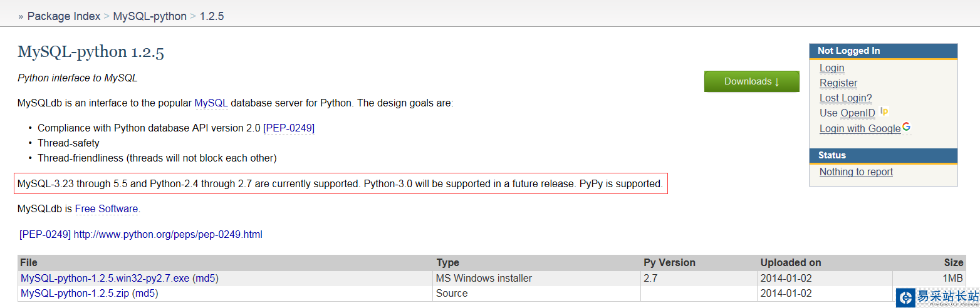The height and width of the screenshot is (308, 980).
Task: Click the OpenID logo icon
Action: tap(884, 111)
